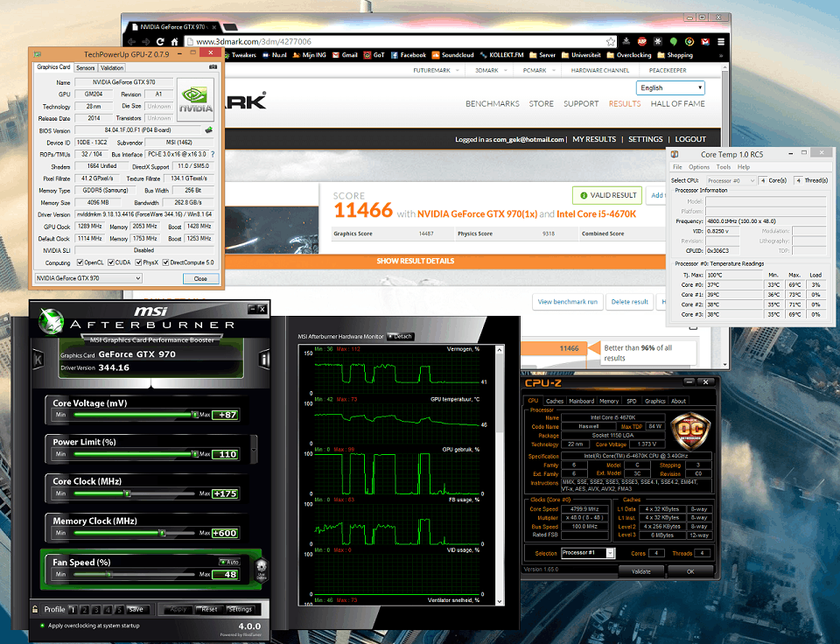Open Processor #1 selection dropdown in CPU-Z
840x644 pixels.
click(x=588, y=553)
